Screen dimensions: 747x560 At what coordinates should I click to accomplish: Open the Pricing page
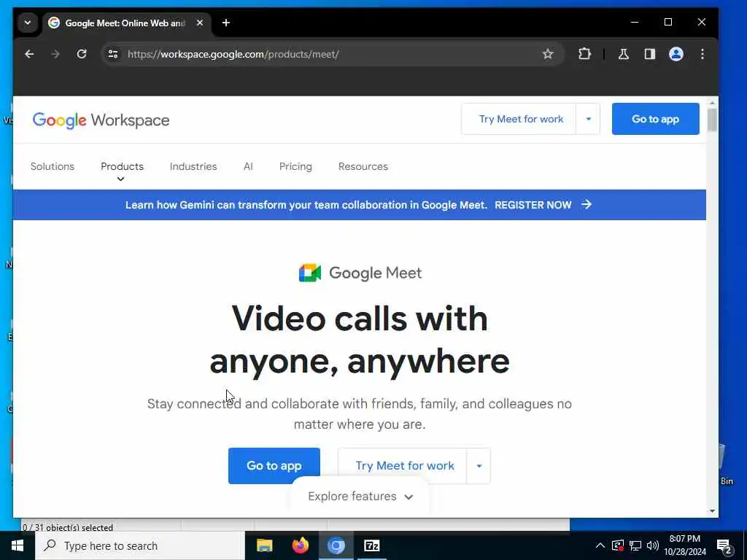(x=295, y=166)
